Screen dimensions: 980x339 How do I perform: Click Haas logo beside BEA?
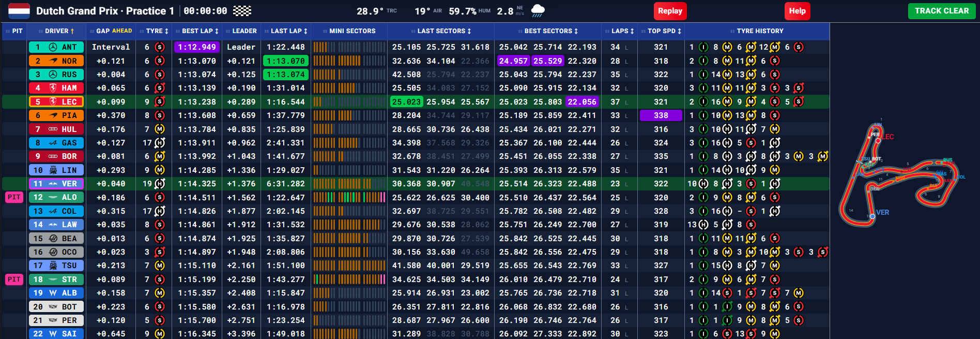53,239
